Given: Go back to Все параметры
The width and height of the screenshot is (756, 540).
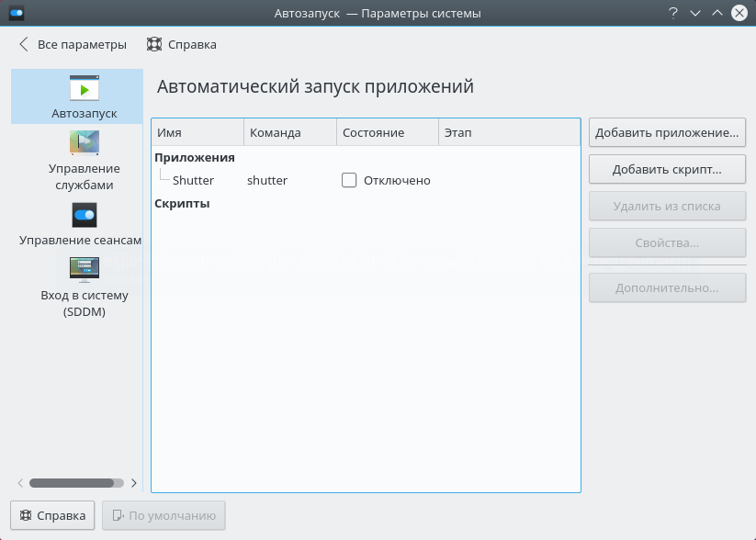Looking at the screenshot, I should point(73,44).
